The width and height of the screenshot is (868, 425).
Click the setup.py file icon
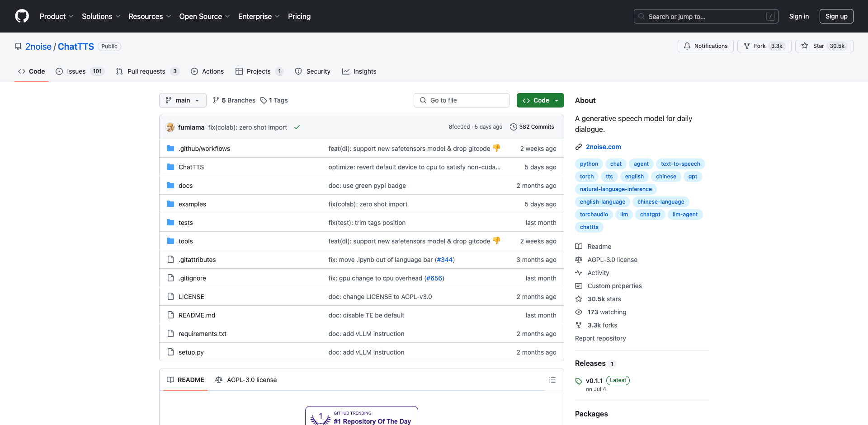coord(170,352)
